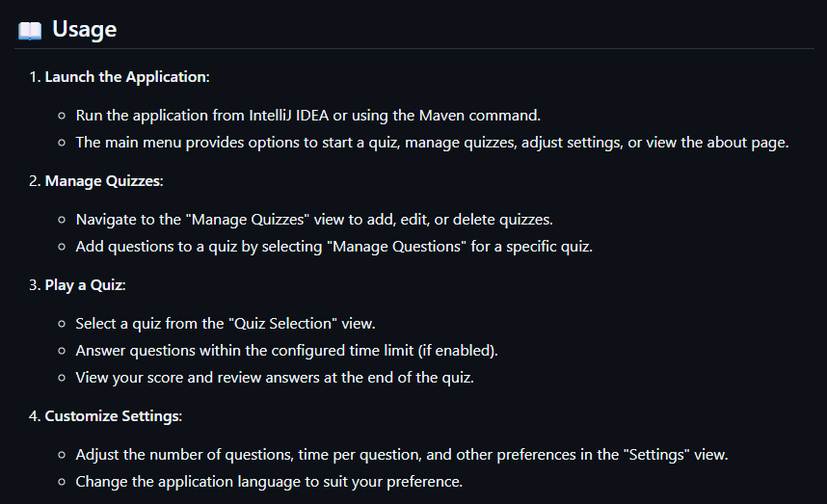Click the "Play a Quiz" step title
The height and width of the screenshot is (504, 827).
pyautogui.click(x=85, y=285)
